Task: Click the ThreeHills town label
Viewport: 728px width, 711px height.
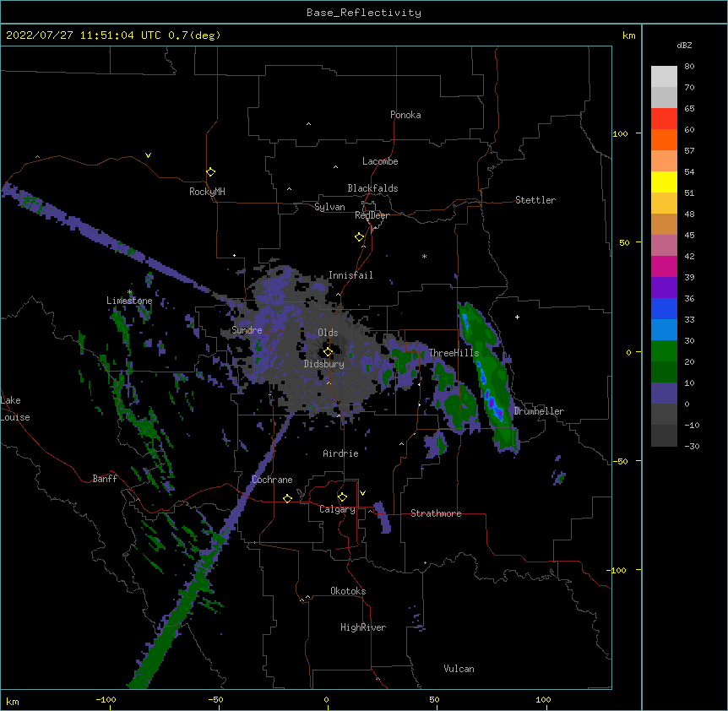Action: [x=454, y=353]
